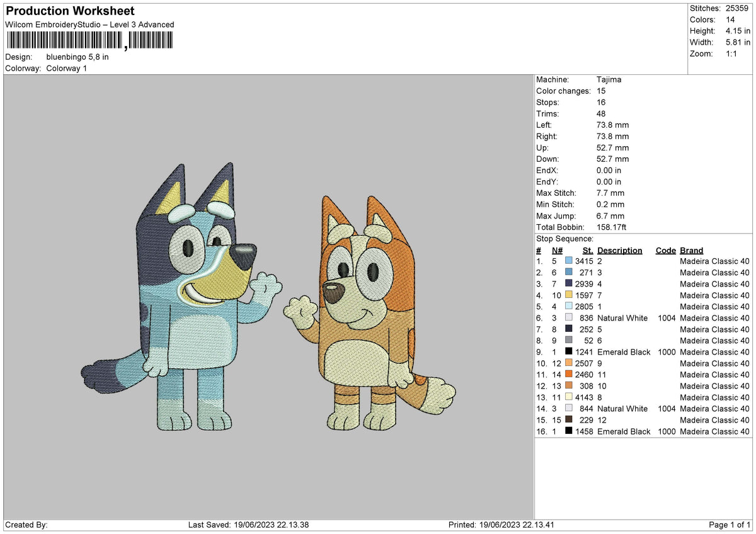Click the N# column header
The image size is (756, 534).
pos(557,251)
